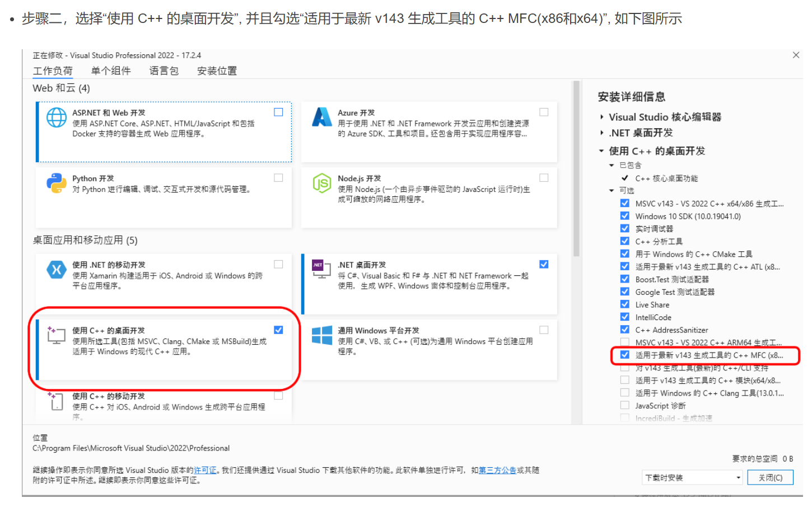
Task: Click the 要求的总空间 0 B label
Action: (763, 459)
